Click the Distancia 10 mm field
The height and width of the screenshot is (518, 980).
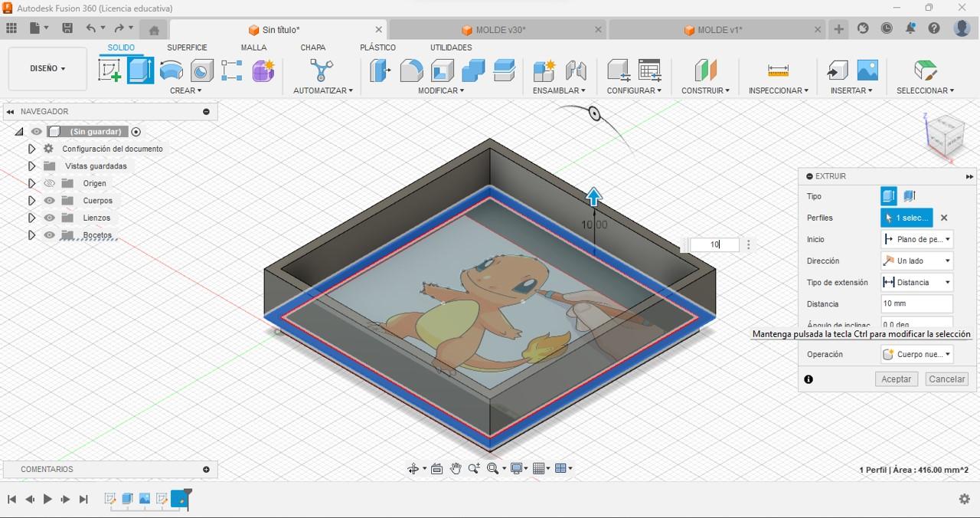point(916,303)
